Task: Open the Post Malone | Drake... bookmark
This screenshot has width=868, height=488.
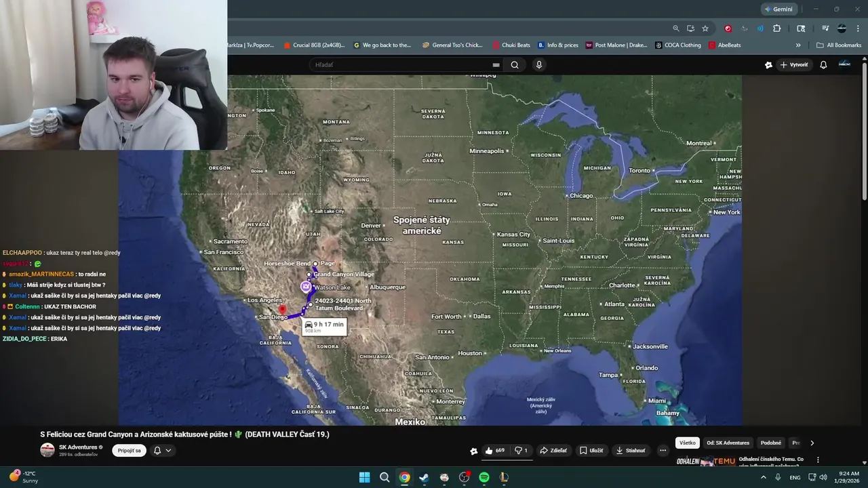Action: tap(616, 45)
